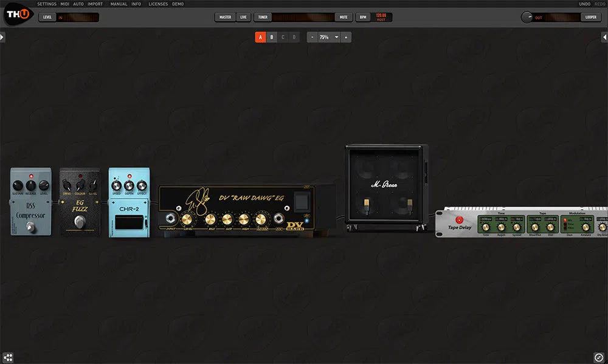Switch to preset bank B

[x=271, y=36]
